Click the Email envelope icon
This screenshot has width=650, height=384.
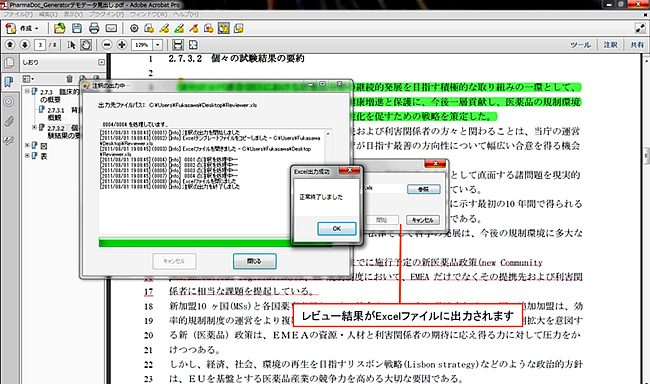(111, 28)
